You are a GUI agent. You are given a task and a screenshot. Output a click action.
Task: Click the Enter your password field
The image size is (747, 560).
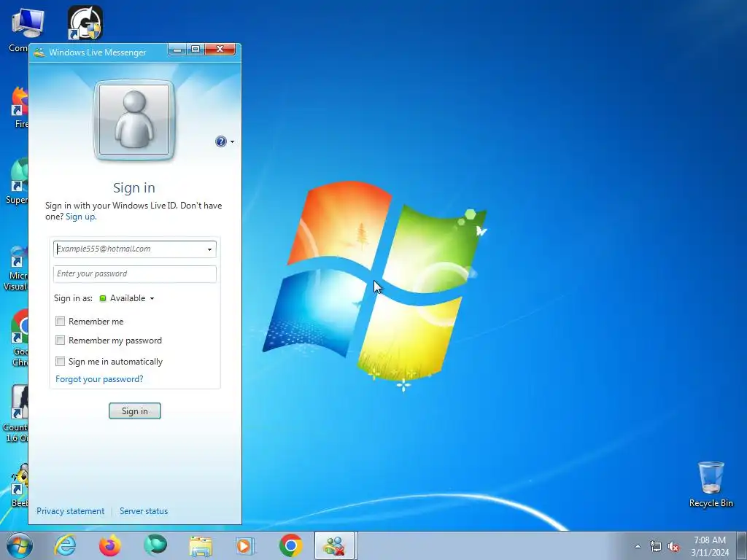click(135, 274)
